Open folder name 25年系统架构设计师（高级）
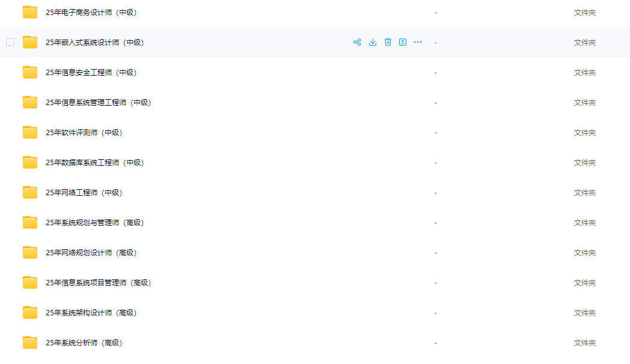This screenshot has width=630, height=364. (91, 312)
